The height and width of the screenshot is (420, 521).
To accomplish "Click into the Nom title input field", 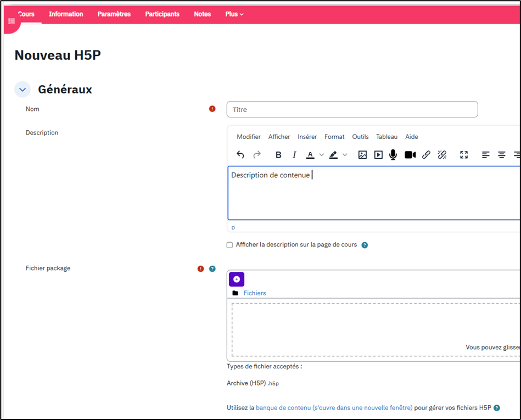I will coord(352,109).
